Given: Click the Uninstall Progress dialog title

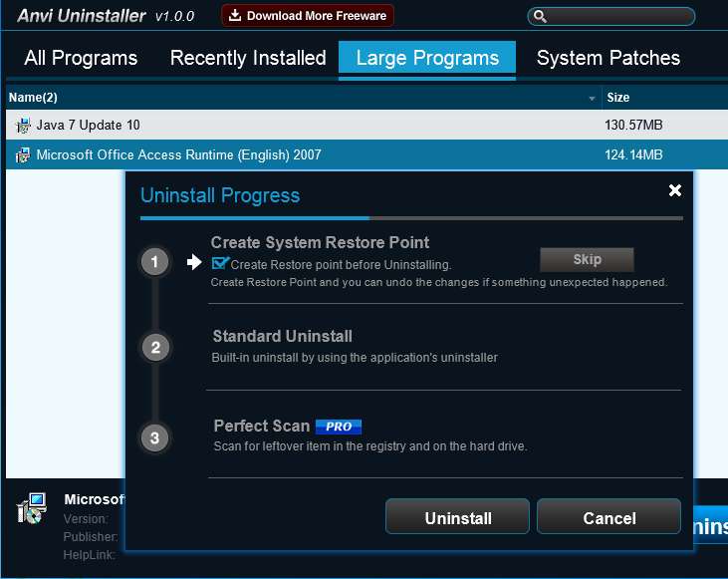Looking at the screenshot, I should pos(220,195).
